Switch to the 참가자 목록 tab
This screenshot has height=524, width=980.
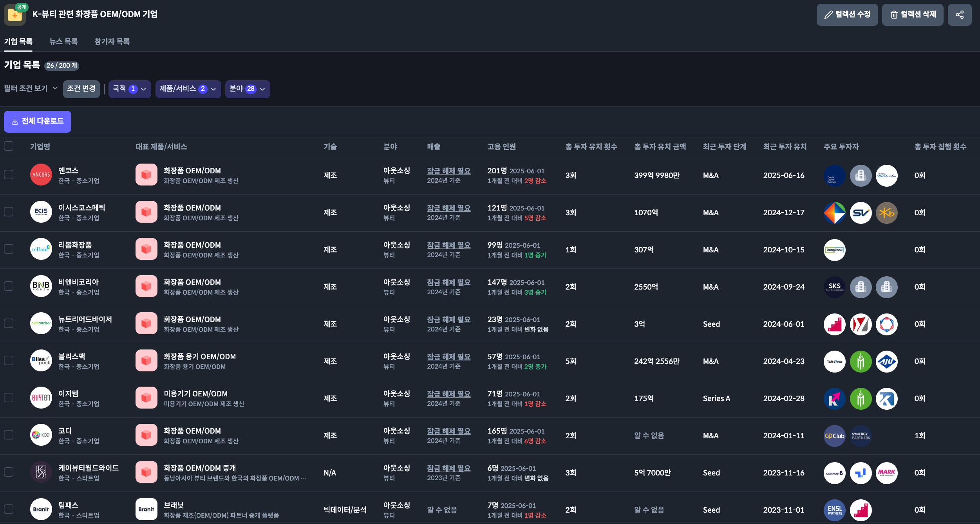pyautogui.click(x=112, y=41)
